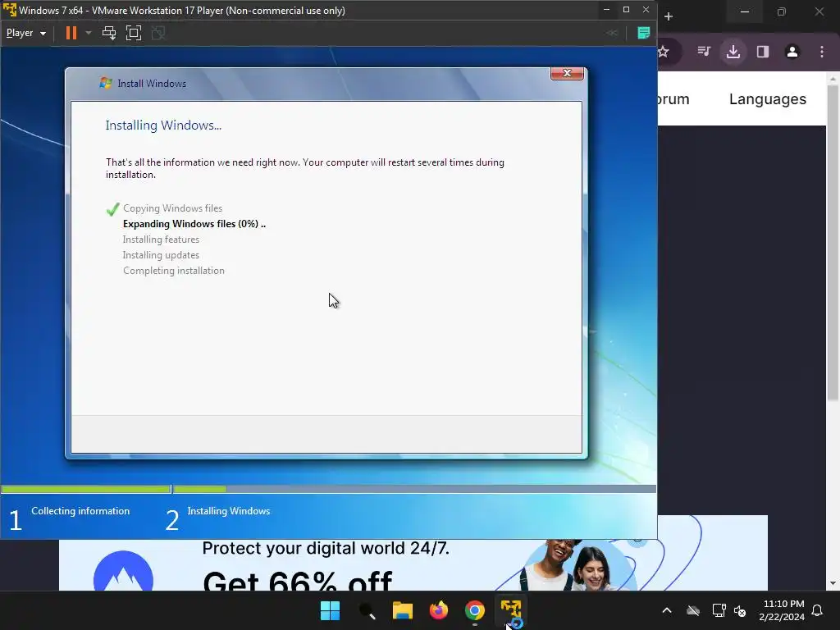Image resolution: width=840 pixels, height=630 pixels.
Task: Open Chrome media control icon
Action: coord(704,52)
